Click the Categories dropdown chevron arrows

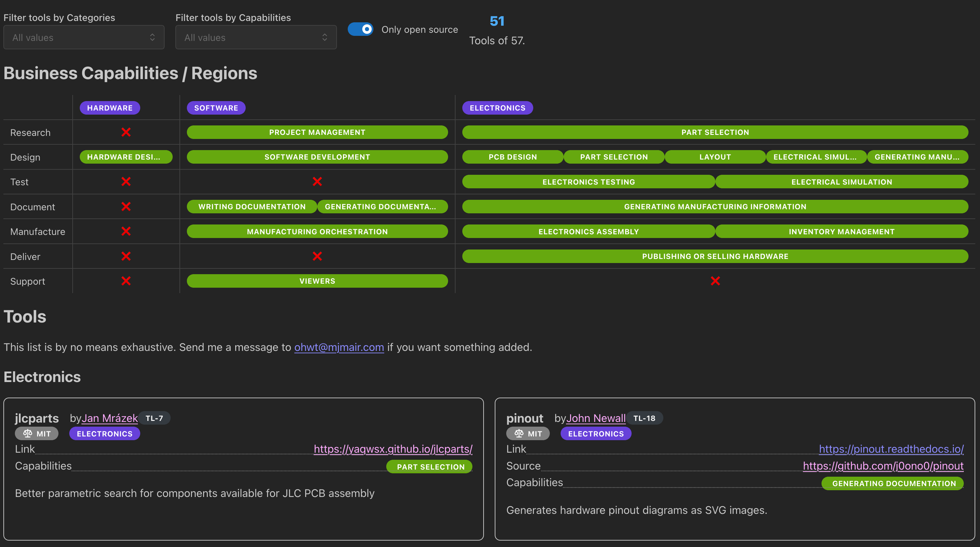[x=152, y=37]
